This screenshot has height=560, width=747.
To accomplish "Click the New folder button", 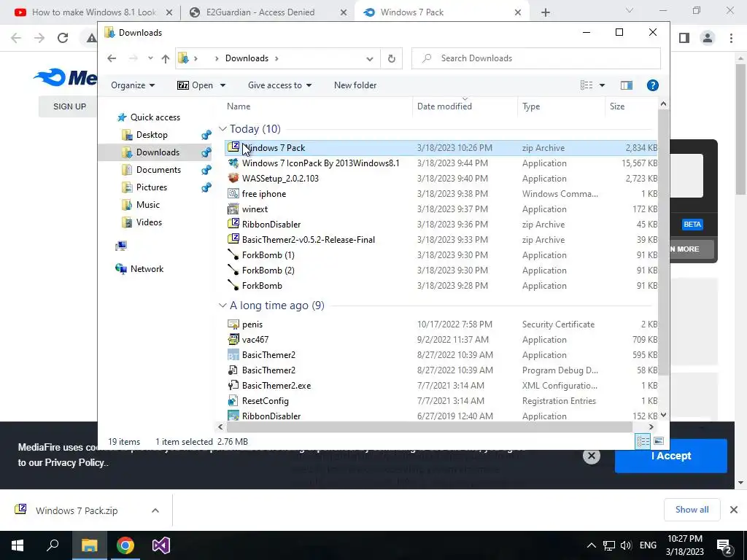I will pos(355,85).
